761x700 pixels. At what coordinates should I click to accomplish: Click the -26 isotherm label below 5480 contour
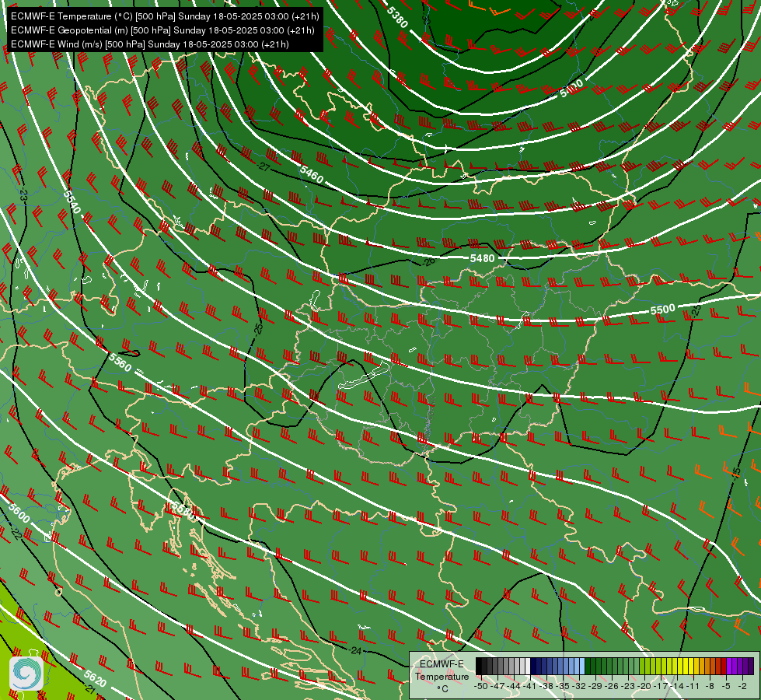[429, 261]
